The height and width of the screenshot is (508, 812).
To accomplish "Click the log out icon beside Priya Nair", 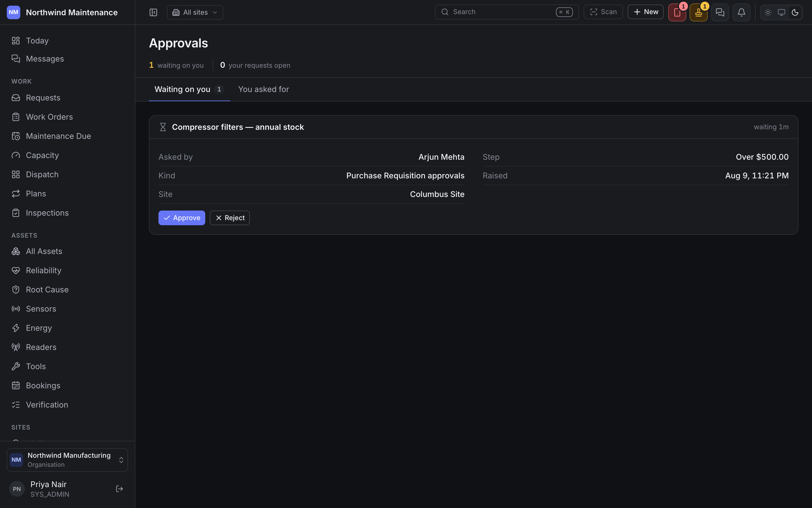I will coord(120,489).
